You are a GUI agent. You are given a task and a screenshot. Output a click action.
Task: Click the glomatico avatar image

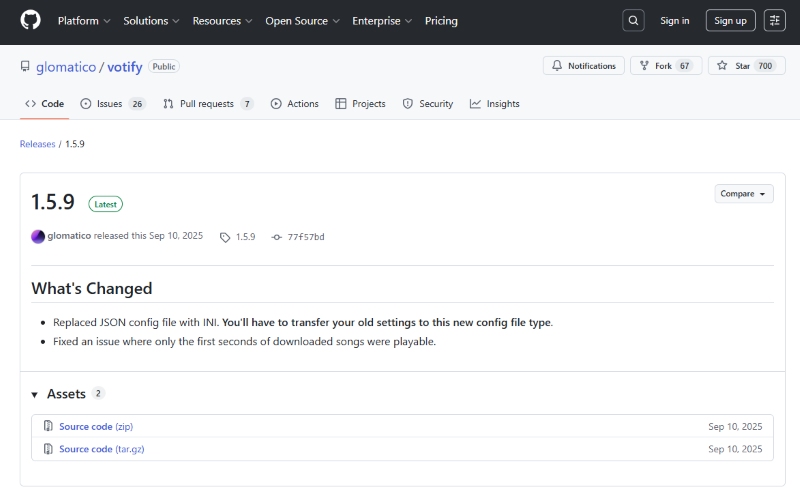38,236
